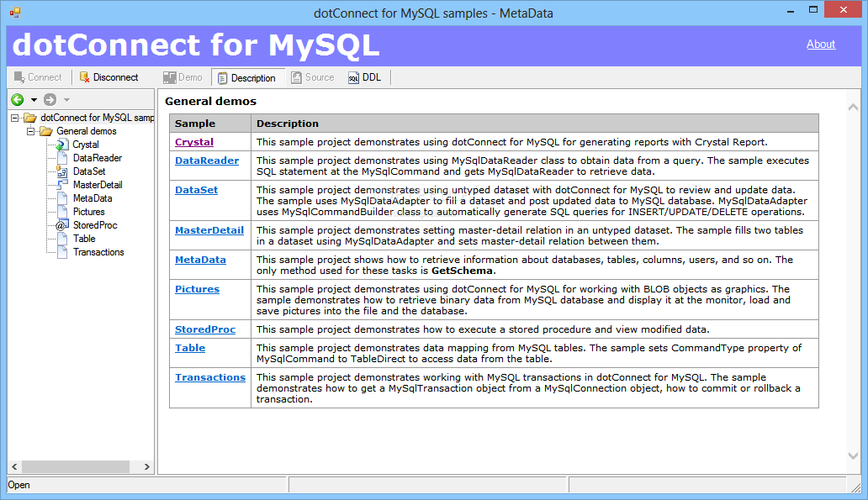Select Table in the samples tree
Screen dimensions: 868x500
84,239
